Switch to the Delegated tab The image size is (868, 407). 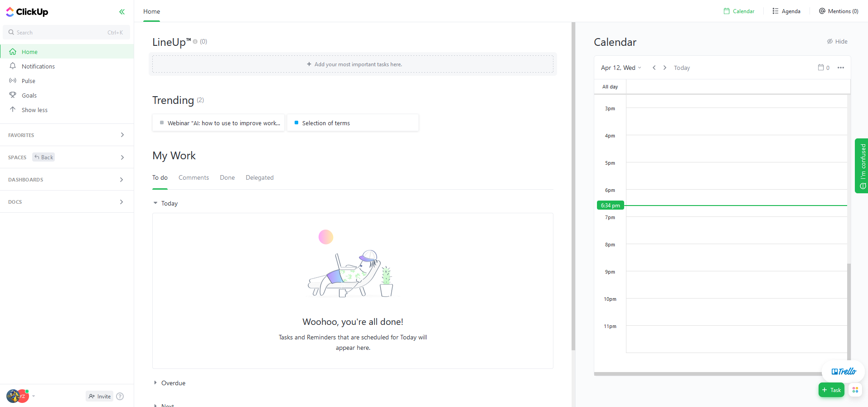point(259,177)
